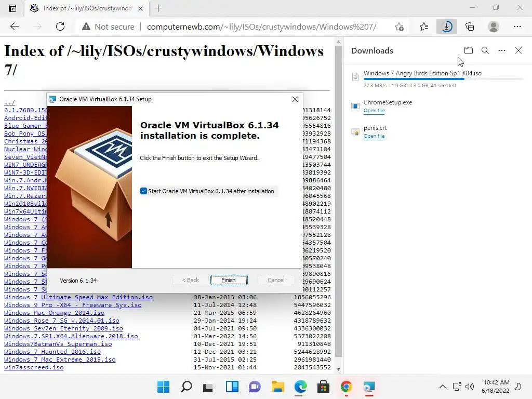Screen dimensions: 532x399
Task: Close the VirtualBox Setup dialog
Action: tap(295, 99)
